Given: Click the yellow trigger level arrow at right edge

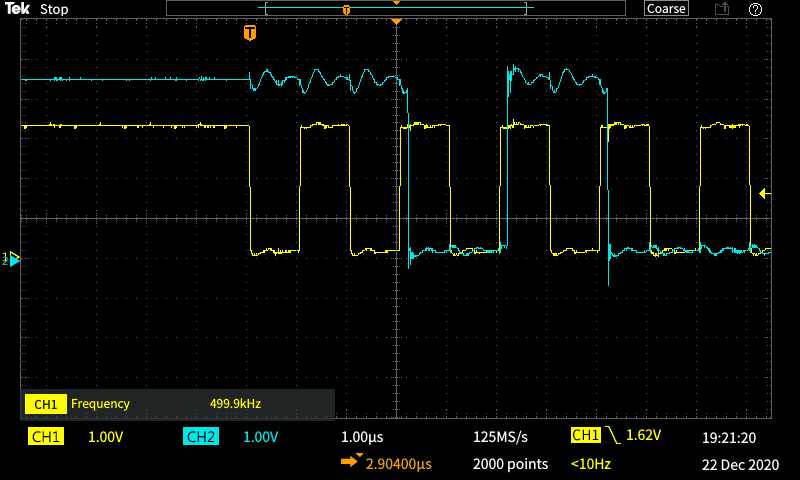Looking at the screenshot, I should [765, 193].
